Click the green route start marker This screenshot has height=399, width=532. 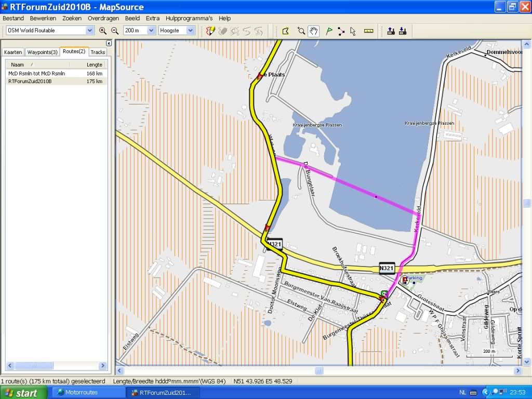384,294
